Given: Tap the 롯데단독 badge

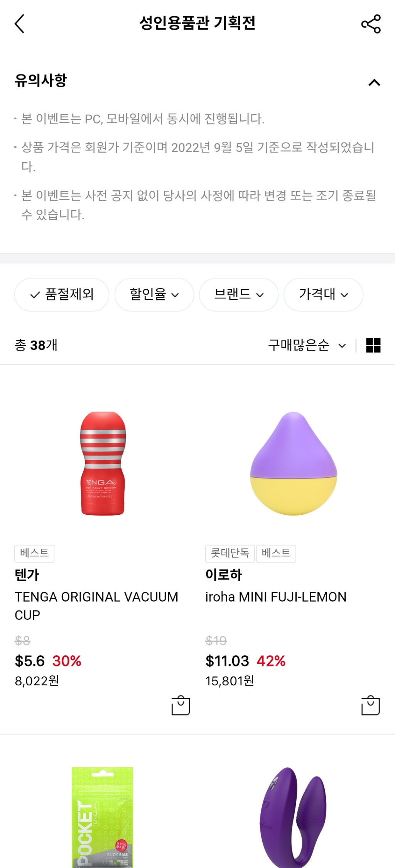Looking at the screenshot, I should tap(230, 553).
